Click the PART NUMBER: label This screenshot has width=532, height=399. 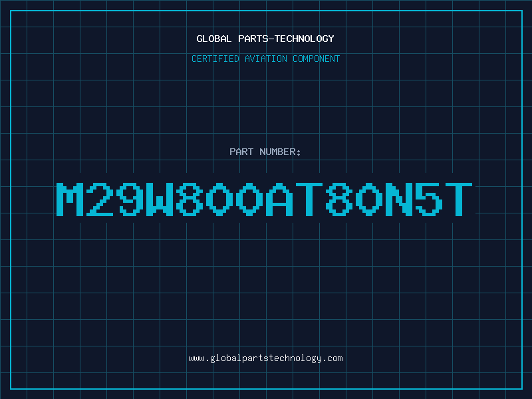(265, 152)
